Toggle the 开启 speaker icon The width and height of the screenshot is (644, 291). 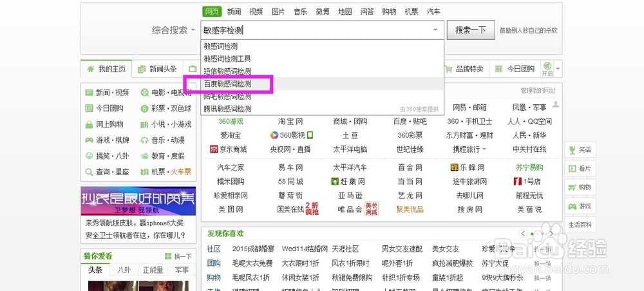click(547, 66)
